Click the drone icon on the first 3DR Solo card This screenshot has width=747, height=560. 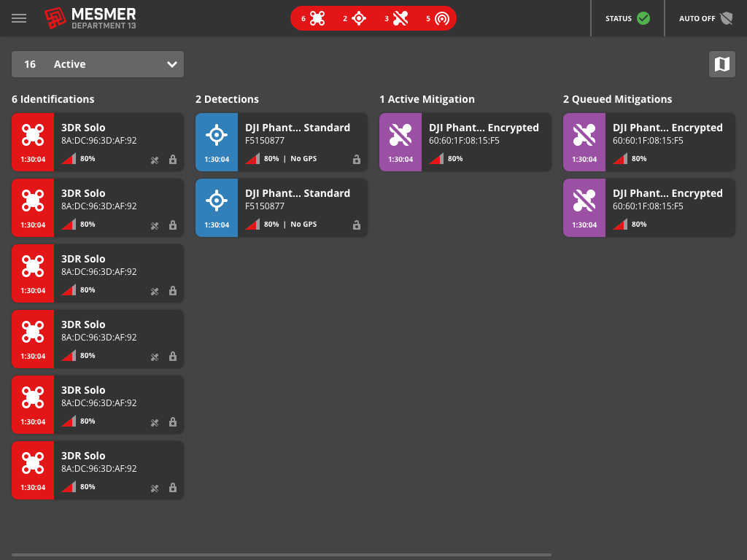(x=32, y=136)
